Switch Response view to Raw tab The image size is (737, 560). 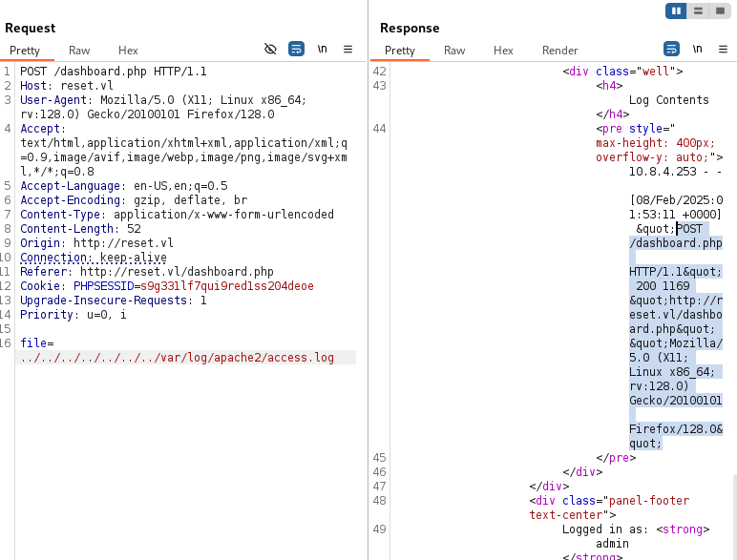454,51
